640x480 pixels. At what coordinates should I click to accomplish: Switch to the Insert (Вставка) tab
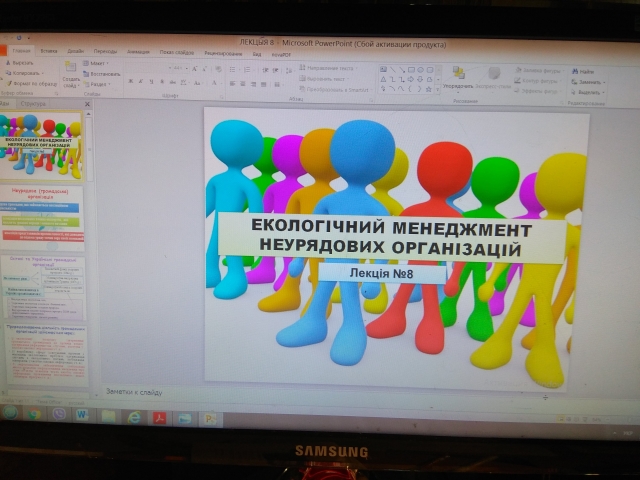point(49,51)
